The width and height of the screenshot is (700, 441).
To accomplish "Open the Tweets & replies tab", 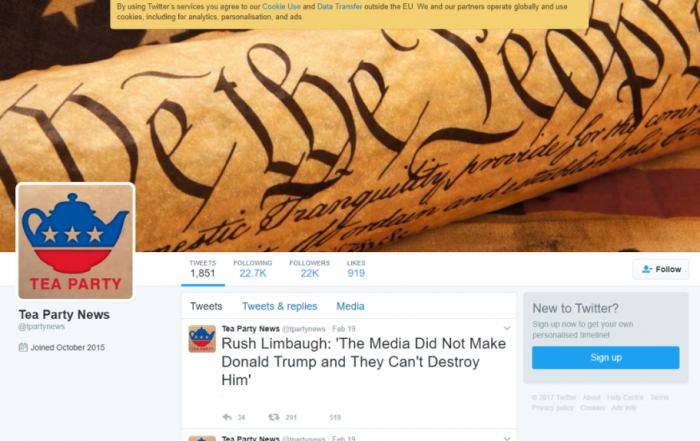I will point(279,306).
